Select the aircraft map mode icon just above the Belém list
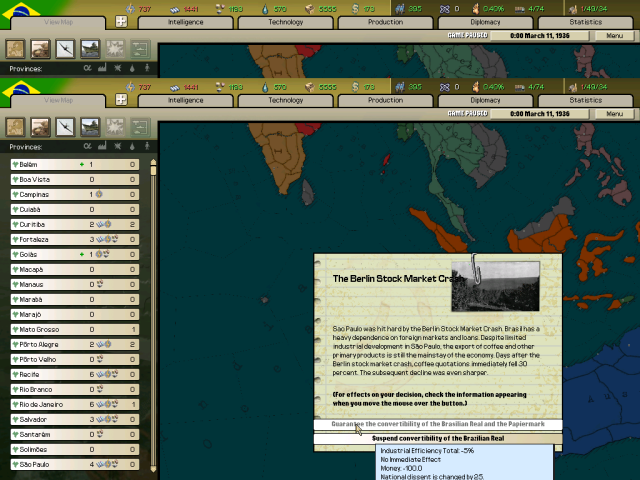Viewport: 640px width, 480px height. pyautogui.click(x=65, y=127)
